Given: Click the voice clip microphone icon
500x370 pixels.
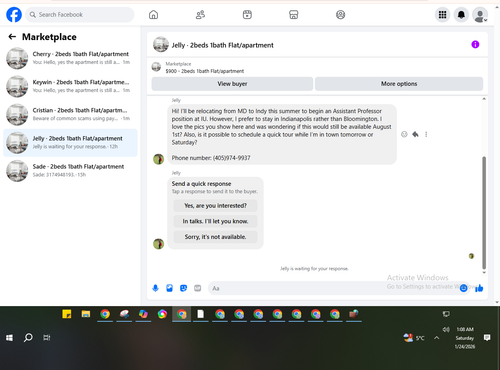Looking at the screenshot, I should pos(155,288).
